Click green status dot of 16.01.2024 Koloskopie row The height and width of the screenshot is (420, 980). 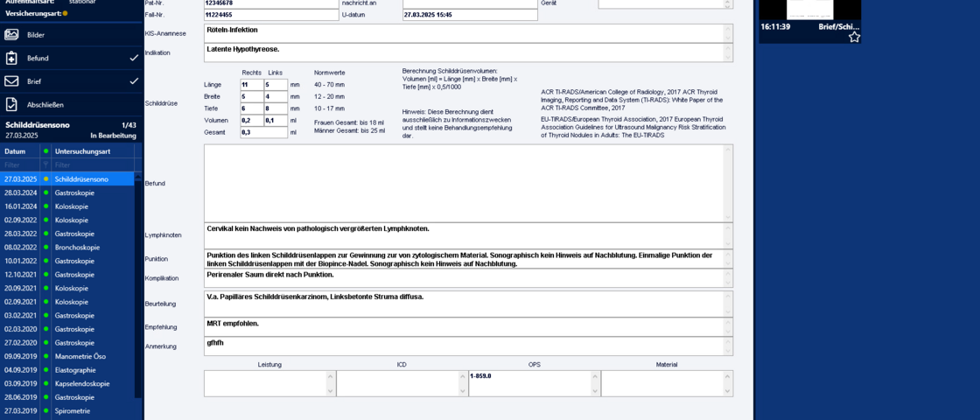click(45, 206)
